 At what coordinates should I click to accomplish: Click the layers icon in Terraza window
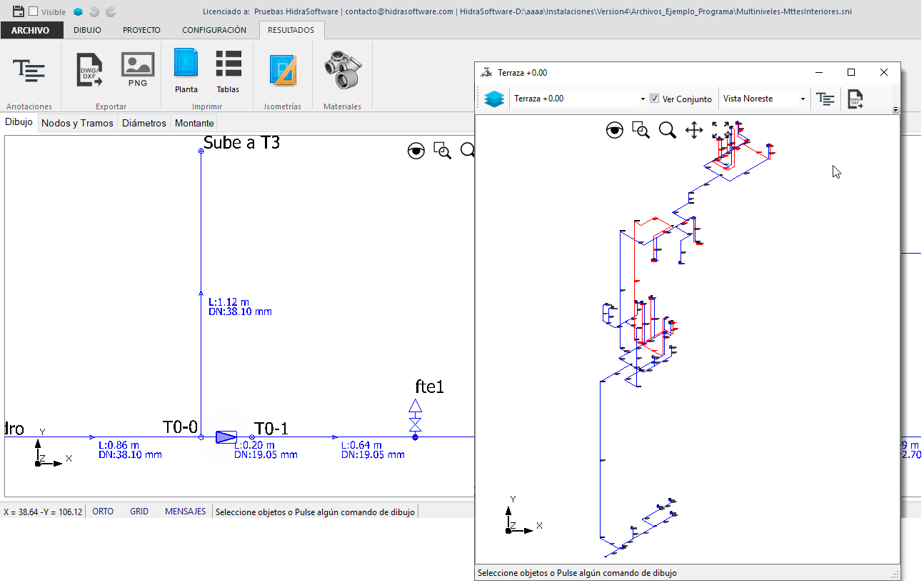pyautogui.click(x=494, y=99)
